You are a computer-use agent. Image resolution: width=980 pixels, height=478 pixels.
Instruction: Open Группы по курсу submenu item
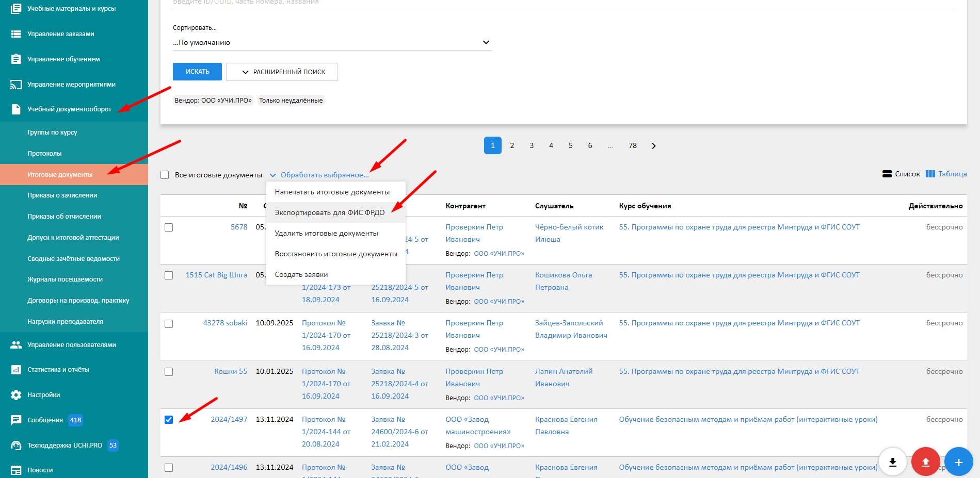tap(74, 133)
